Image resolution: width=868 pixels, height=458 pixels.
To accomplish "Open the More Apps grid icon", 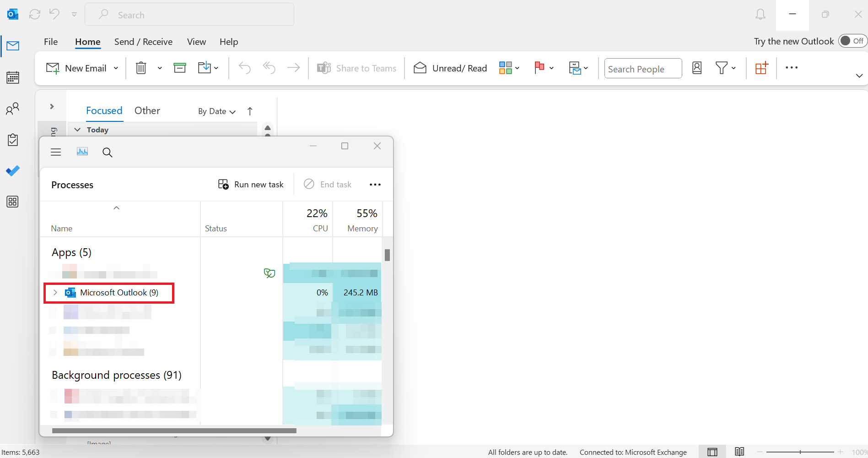I will [x=13, y=202].
